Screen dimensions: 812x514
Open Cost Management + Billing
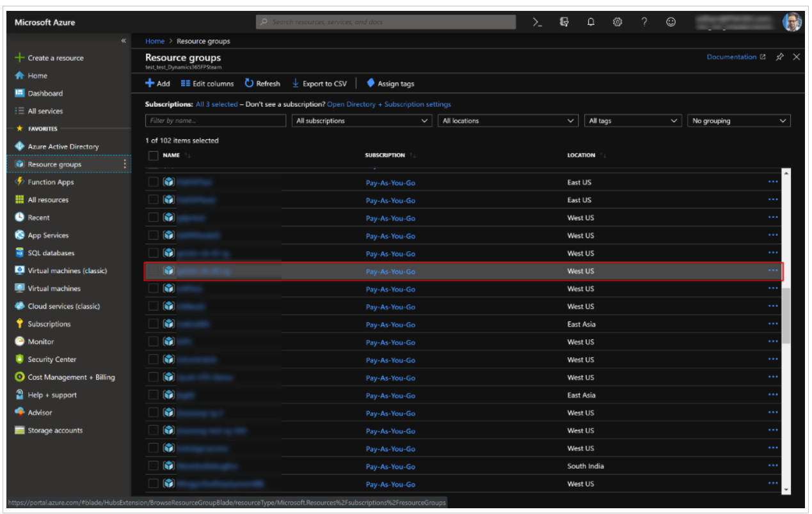tap(71, 377)
